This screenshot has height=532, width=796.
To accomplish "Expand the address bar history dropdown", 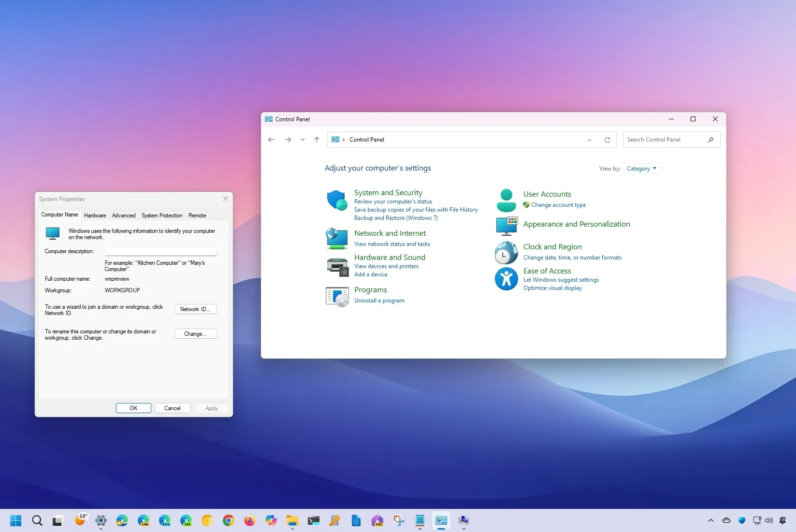I will [x=590, y=140].
